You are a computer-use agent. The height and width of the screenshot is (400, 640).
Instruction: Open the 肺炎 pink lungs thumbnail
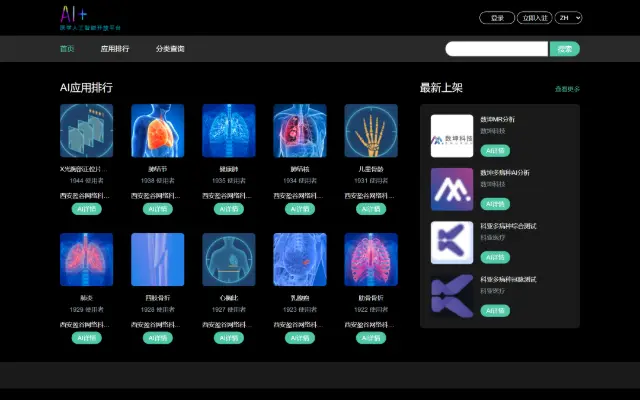click(87, 260)
